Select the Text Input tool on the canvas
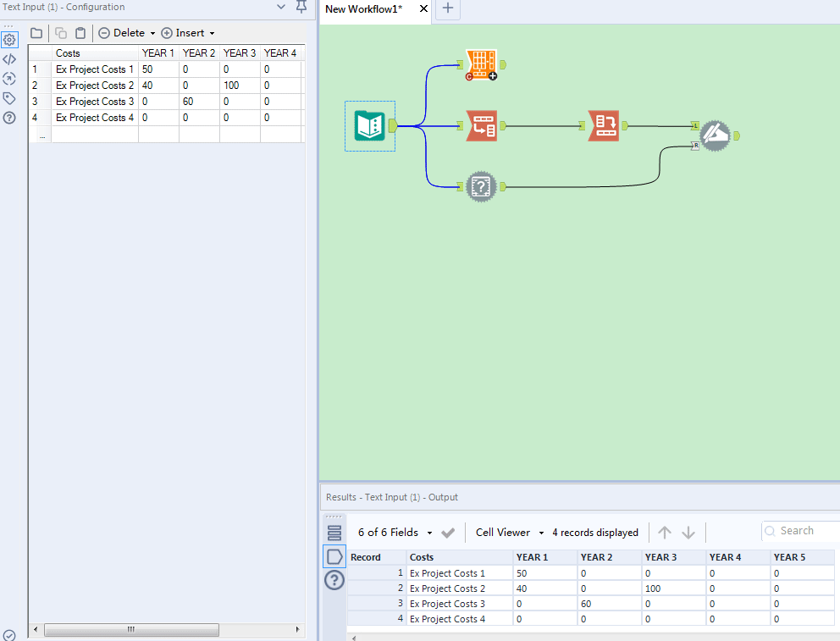 369,125
